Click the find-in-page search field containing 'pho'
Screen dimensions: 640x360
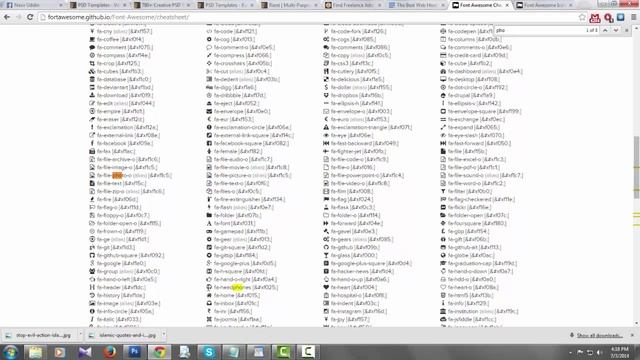pyautogui.click(x=539, y=30)
